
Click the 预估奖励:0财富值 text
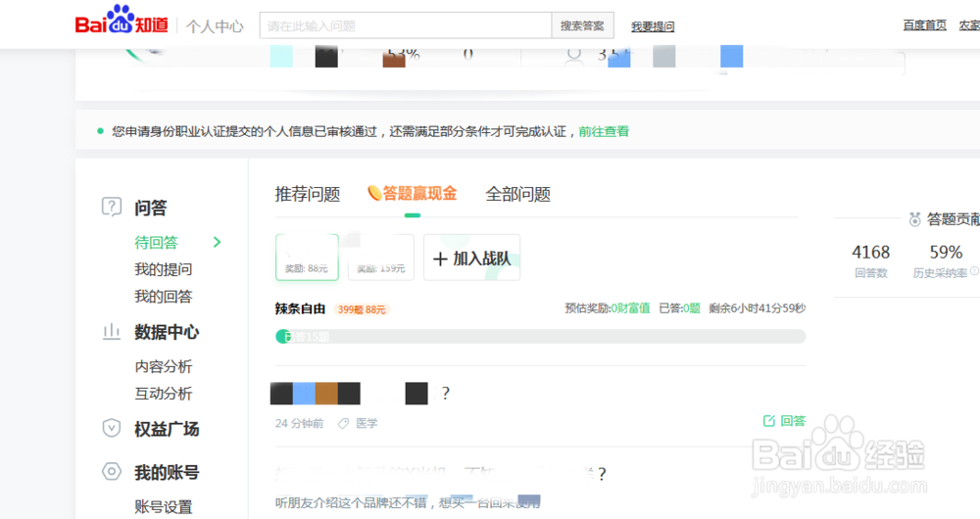pyautogui.click(x=607, y=307)
